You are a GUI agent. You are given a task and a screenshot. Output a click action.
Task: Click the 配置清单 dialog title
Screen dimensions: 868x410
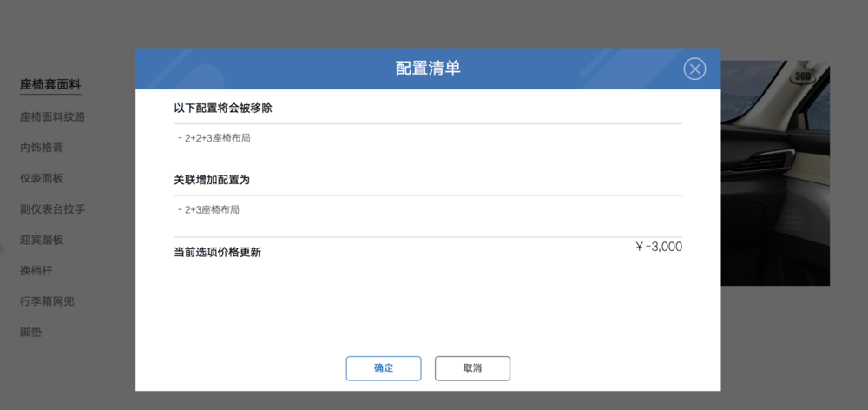428,69
